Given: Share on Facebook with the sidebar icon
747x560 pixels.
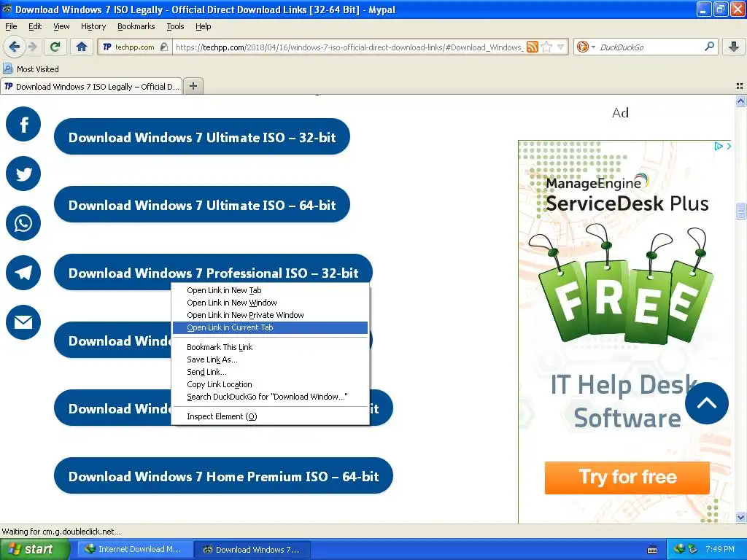Looking at the screenshot, I should pos(23,124).
